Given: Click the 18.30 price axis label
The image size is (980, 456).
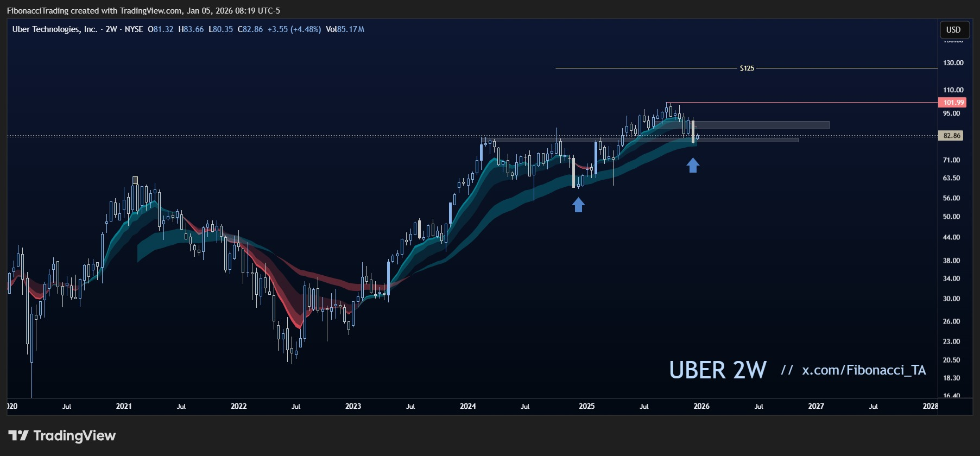Looking at the screenshot, I should pos(951,378).
